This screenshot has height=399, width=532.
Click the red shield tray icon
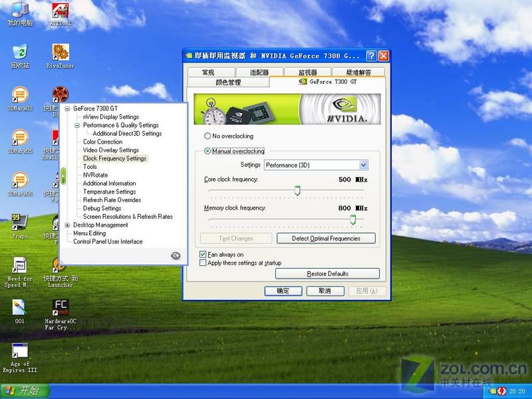[x=501, y=392]
